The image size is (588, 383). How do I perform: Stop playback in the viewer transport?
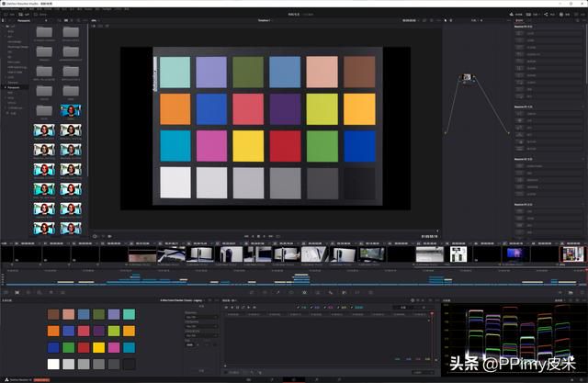(x=259, y=236)
